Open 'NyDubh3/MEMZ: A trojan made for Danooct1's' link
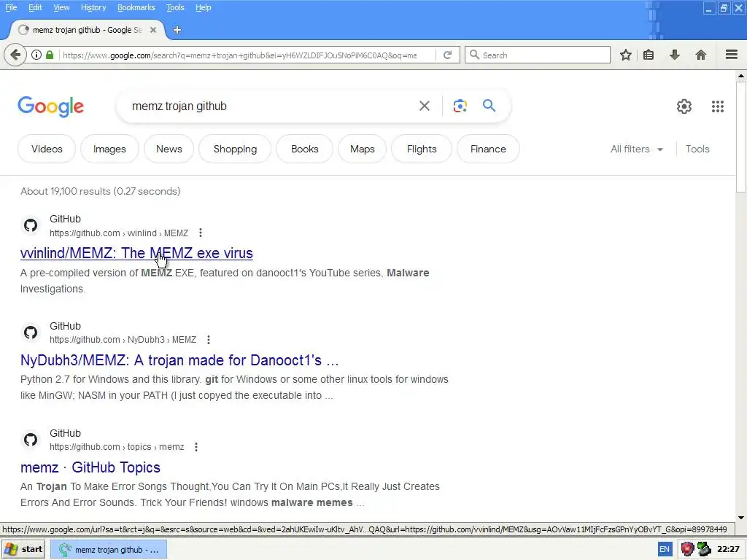This screenshot has width=747, height=560. coord(179,360)
